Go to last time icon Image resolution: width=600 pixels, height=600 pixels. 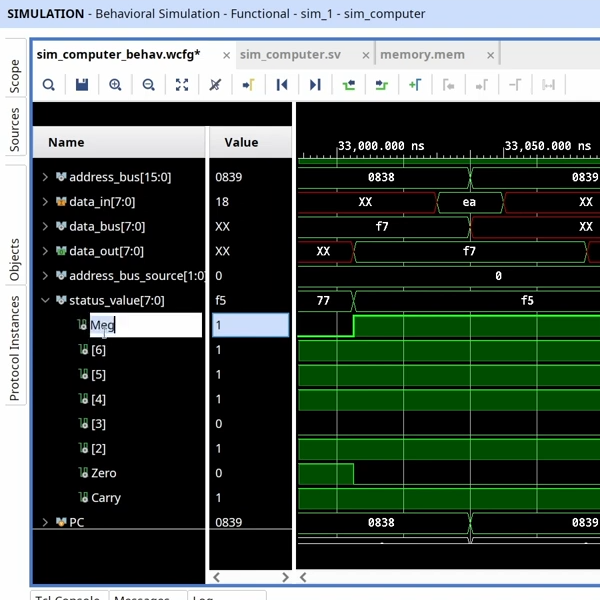point(315,85)
